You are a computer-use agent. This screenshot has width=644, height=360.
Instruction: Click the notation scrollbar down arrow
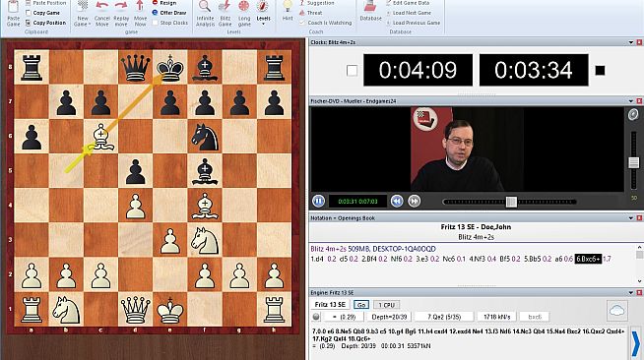click(639, 281)
